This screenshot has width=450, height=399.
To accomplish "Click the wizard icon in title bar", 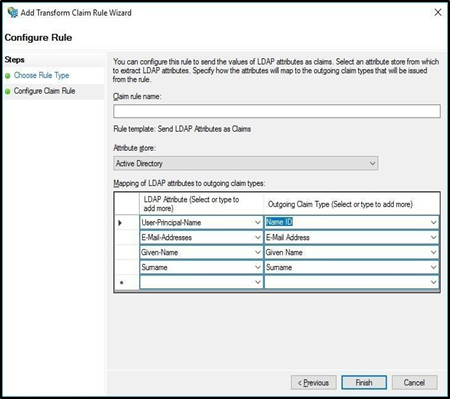I will click(x=13, y=12).
